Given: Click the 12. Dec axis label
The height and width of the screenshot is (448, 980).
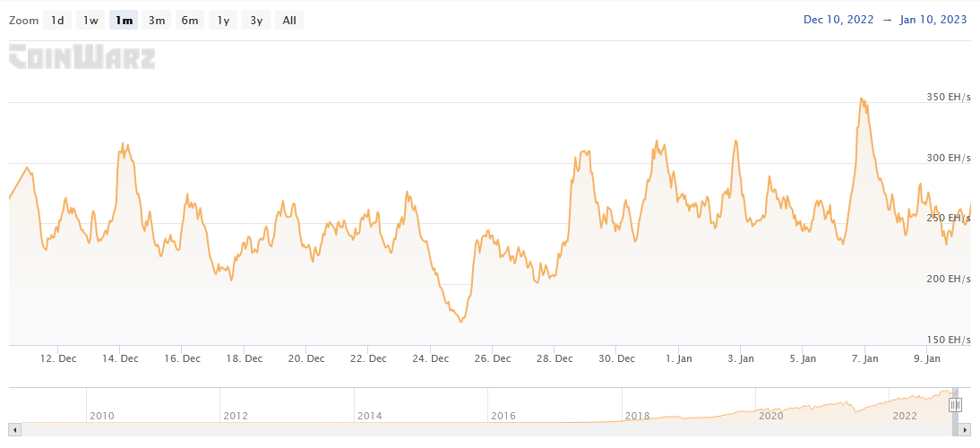Looking at the screenshot, I should coord(59,358).
